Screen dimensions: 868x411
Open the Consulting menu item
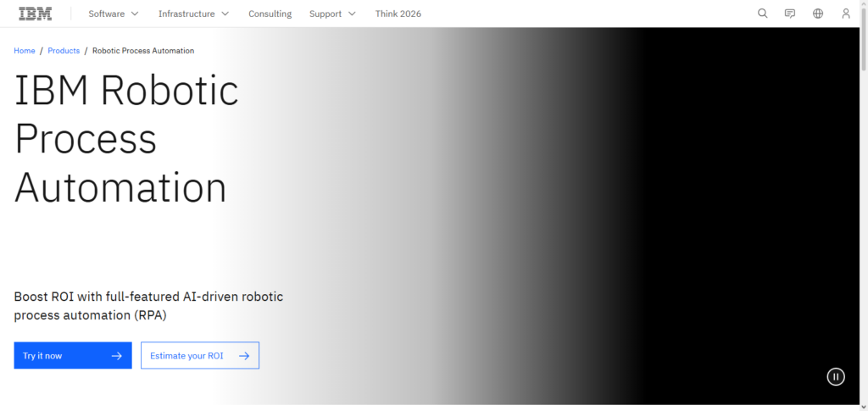point(270,14)
